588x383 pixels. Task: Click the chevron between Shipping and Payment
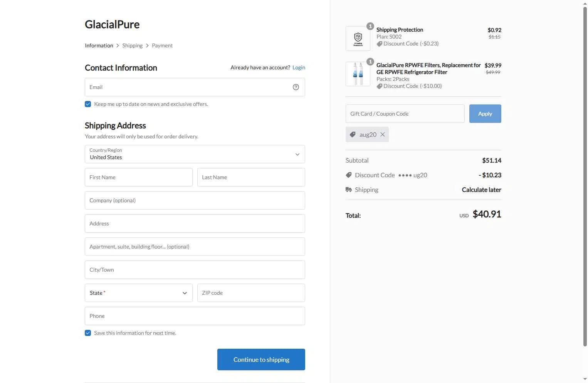click(x=147, y=45)
